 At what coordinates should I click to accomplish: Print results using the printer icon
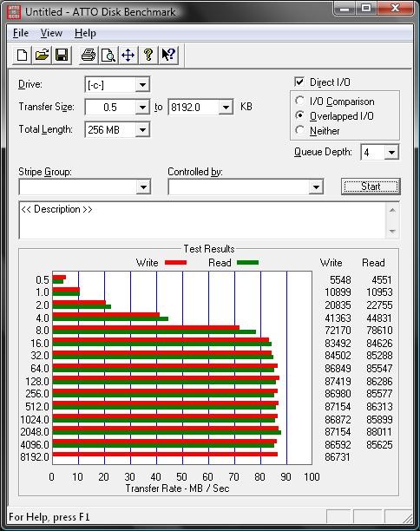click(x=89, y=55)
